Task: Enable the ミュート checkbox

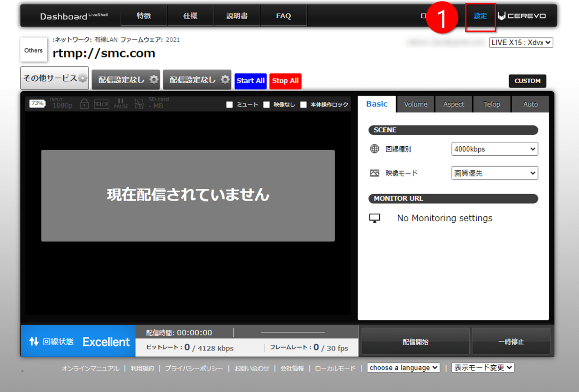Action: [x=230, y=105]
